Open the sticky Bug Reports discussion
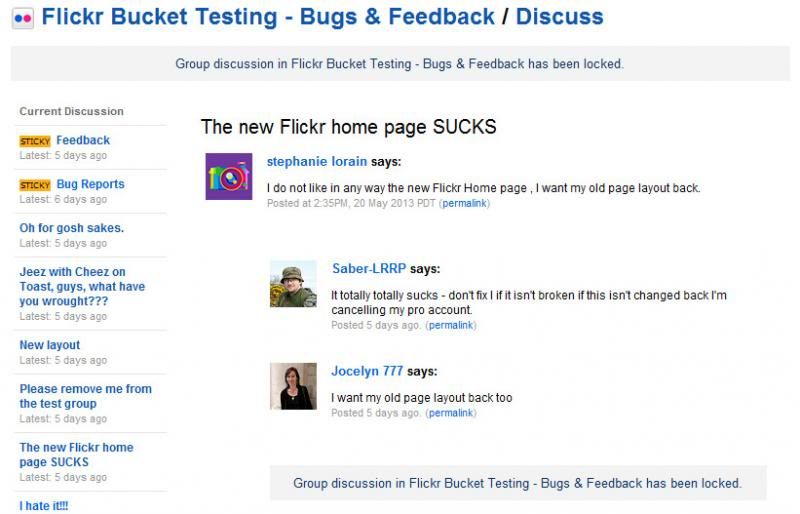This screenshot has width=800, height=514. pos(90,185)
